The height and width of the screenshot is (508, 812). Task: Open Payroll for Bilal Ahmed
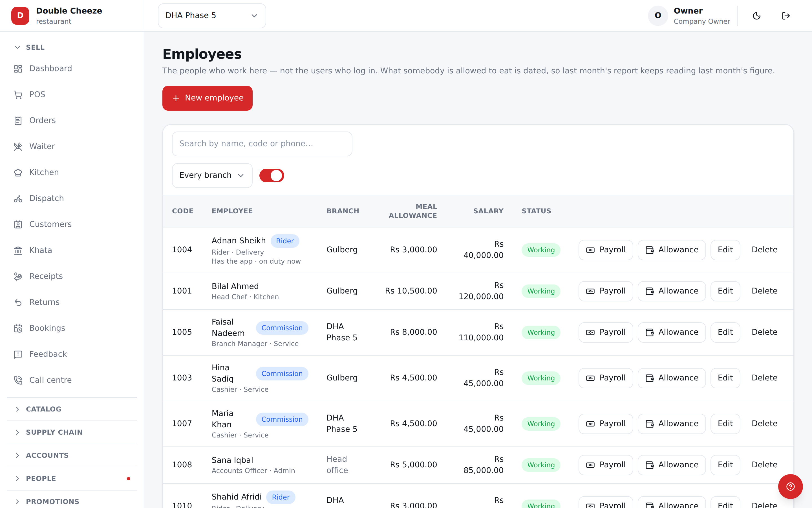(606, 291)
